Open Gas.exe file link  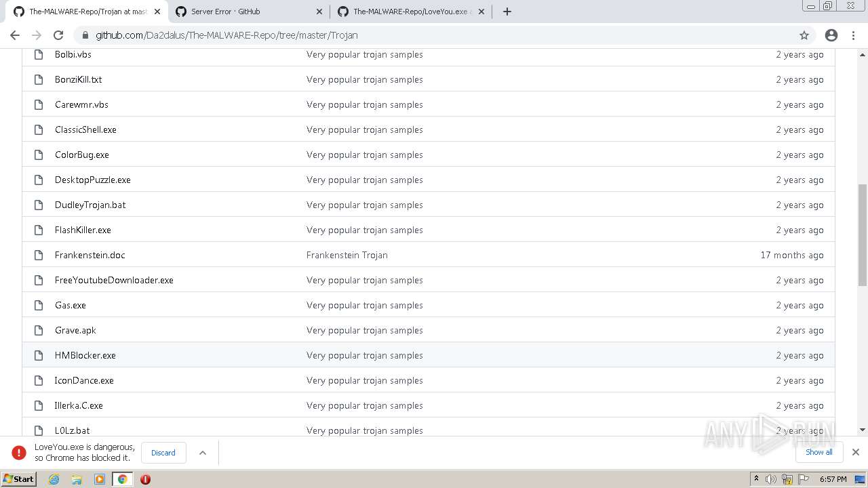(x=71, y=305)
